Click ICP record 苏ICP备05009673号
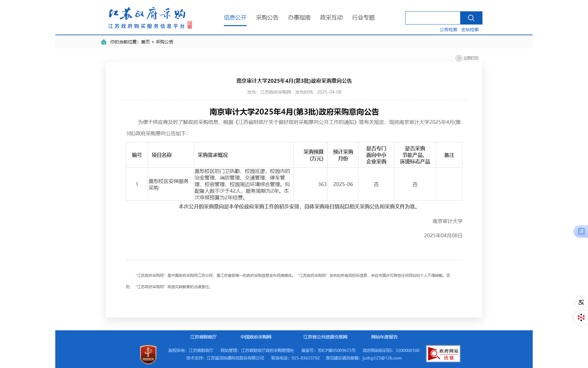The image size is (588, 368). [337, 350]
